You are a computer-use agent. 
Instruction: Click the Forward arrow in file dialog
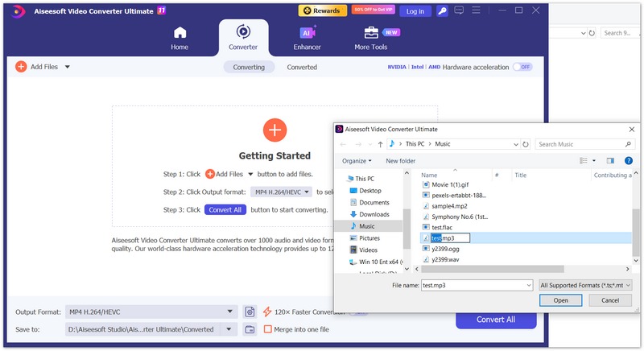358,144
